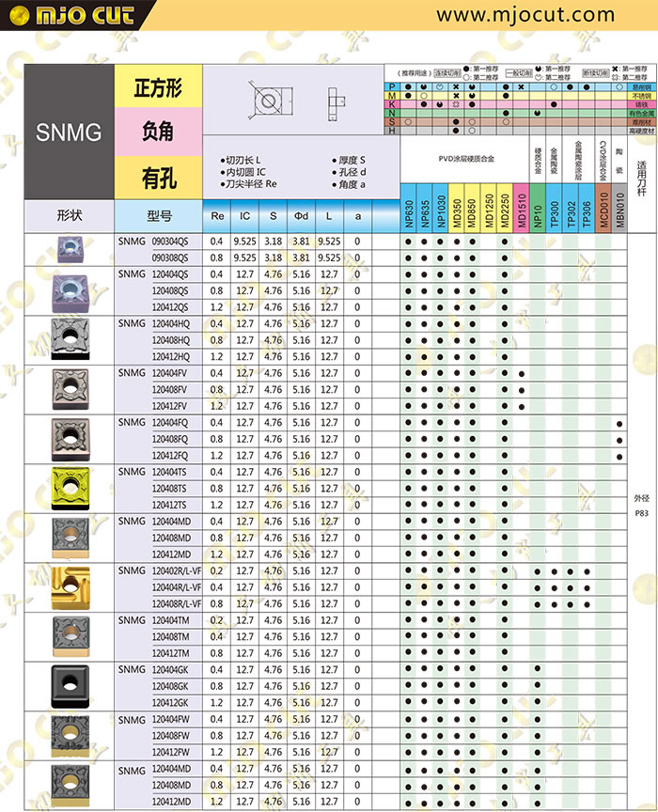Click model number 120404R/L-VF
Screen dimensions: 658x812
[176, 587]
